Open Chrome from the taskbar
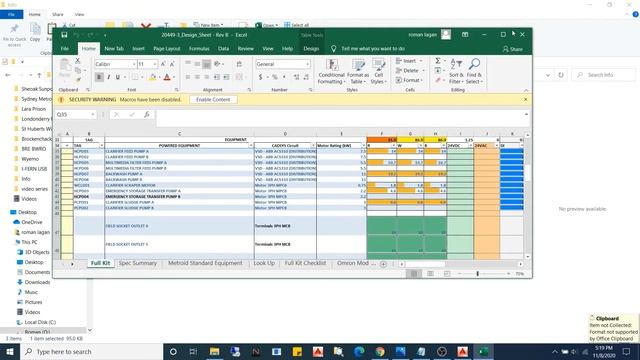 [380, 351]
